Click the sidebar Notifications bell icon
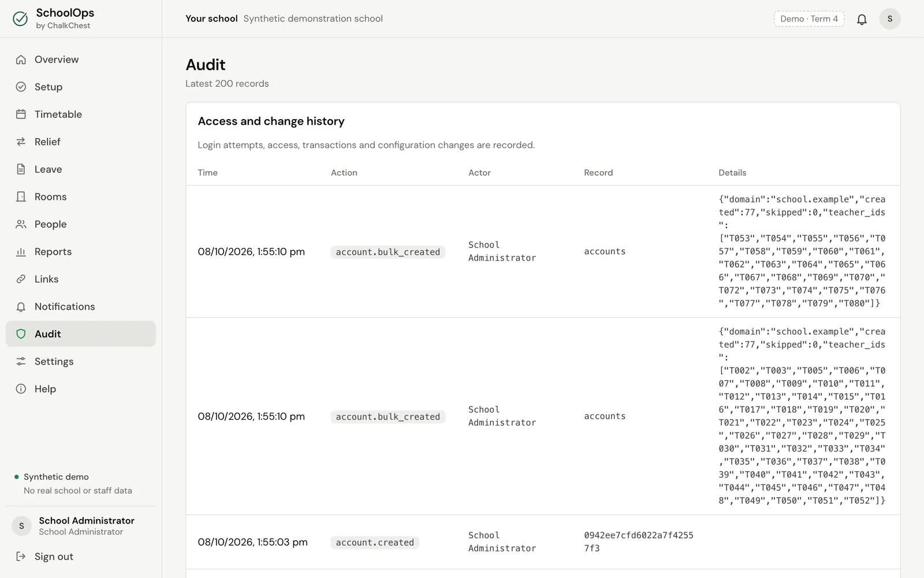The height and width of the screenshot is (578, 924). pyautogui.click(x=21, y=306)
